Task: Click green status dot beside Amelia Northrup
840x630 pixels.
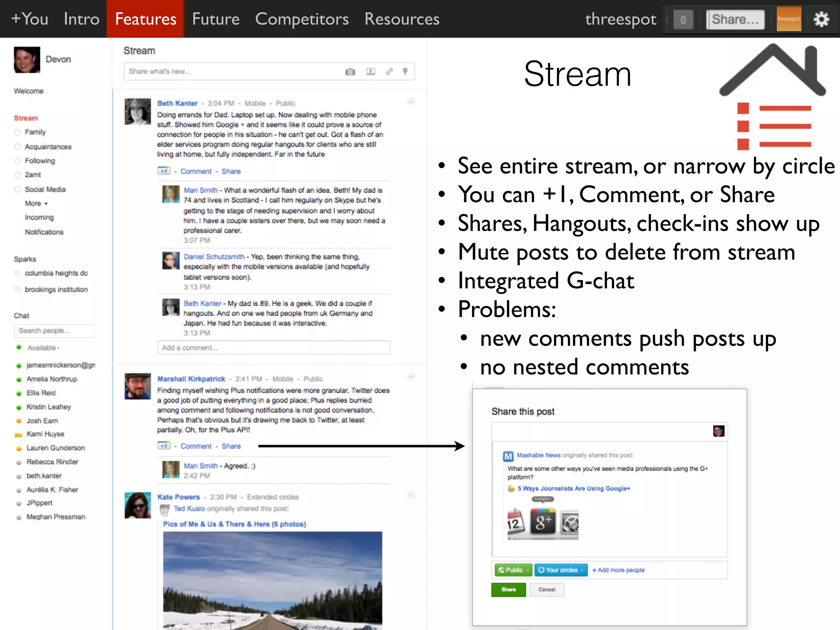Action: tap(18, 379)
